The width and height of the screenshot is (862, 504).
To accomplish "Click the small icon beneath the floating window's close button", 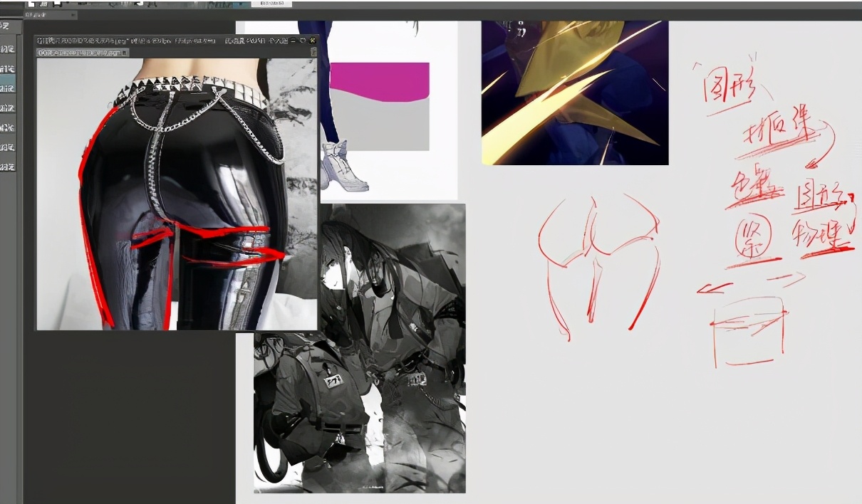I will pos(313,52).
